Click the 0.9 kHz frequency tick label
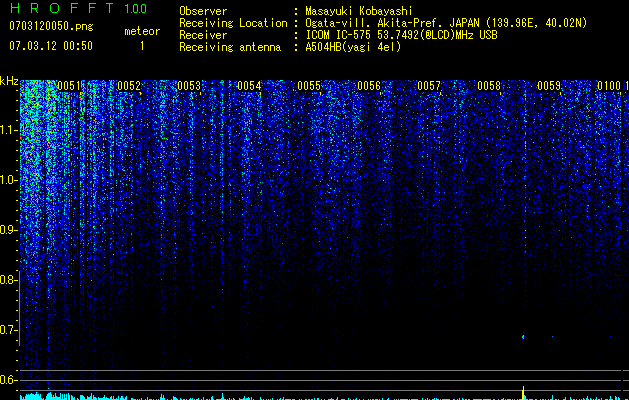The image size is (629, 400). click(x=8, y=230)
